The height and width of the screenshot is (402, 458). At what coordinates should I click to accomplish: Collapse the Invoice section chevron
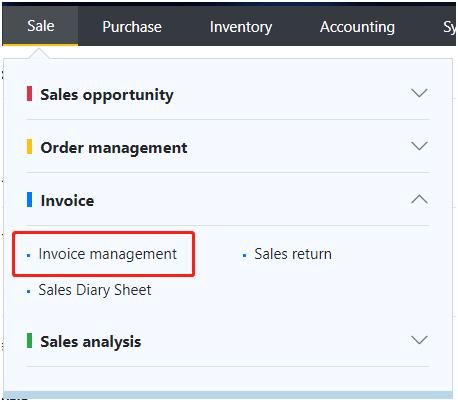click(x=419, y=199)
